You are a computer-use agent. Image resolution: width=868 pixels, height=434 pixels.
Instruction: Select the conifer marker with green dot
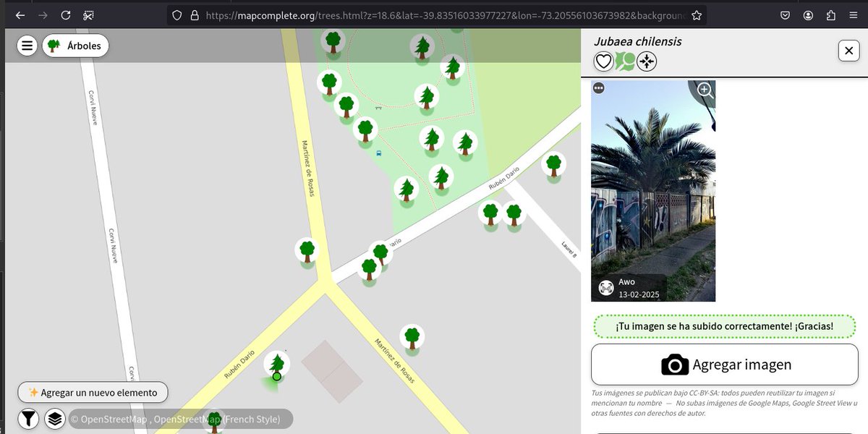click(x=277, y=365)
